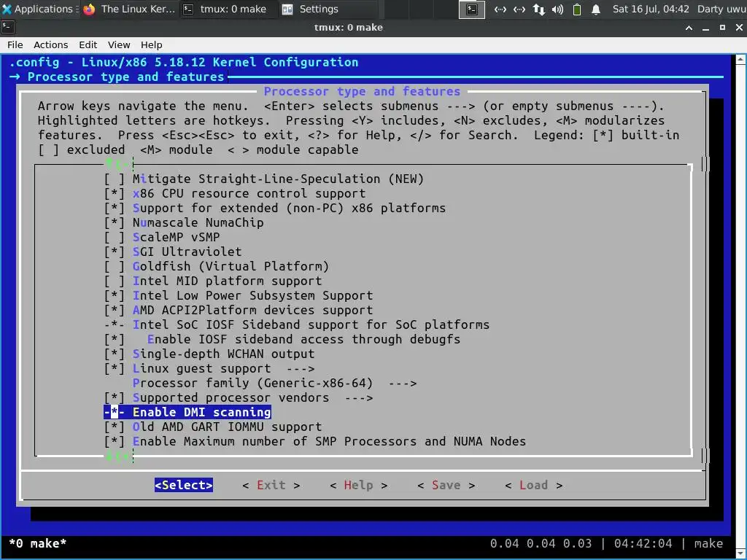This screenshot has width=747, height=560.
Task: Toggle AMD ACPI2Platform devices support checkbox
Action: click(114, 311)
